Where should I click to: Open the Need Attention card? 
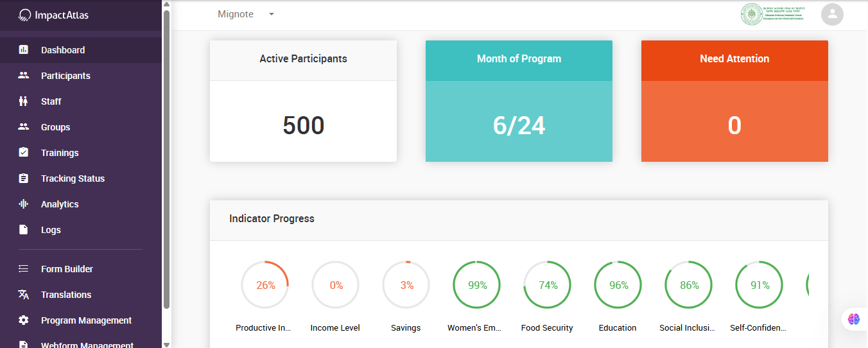[x=734, y=101]
